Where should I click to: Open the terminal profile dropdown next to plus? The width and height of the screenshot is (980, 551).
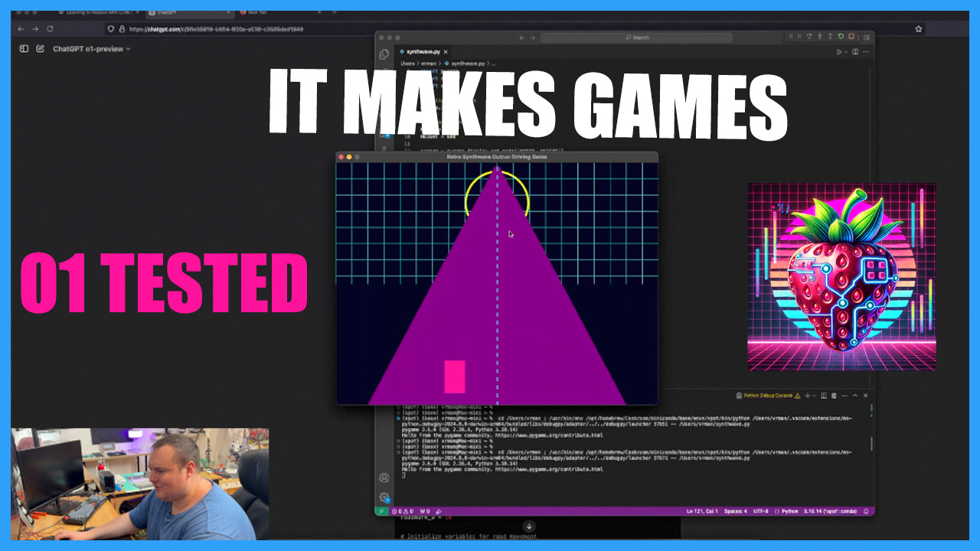point(814,396)
